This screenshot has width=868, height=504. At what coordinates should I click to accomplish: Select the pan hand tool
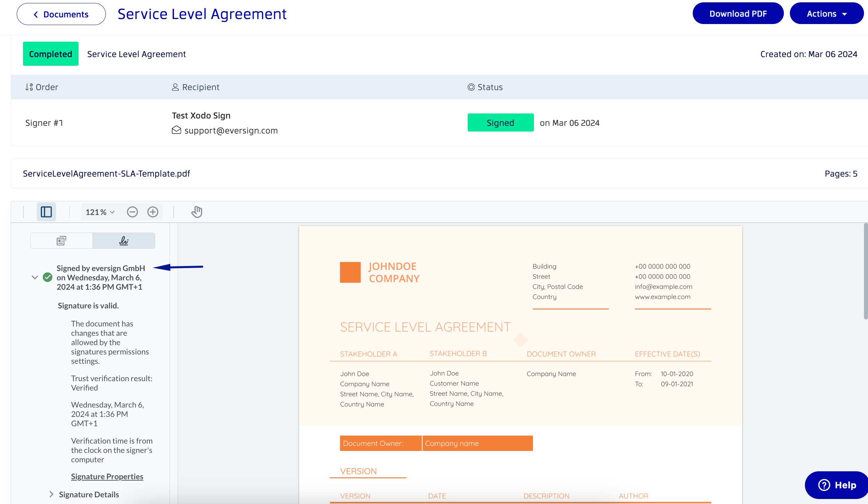click(x=197, y=212)
